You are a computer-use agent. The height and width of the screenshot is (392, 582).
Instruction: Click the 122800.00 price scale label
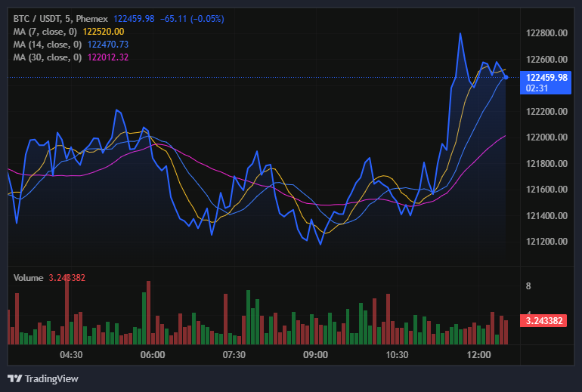(546, 33)
